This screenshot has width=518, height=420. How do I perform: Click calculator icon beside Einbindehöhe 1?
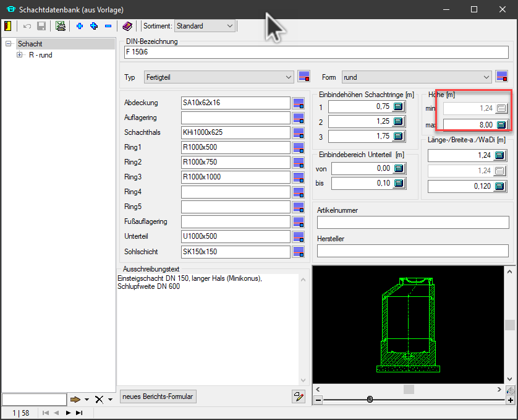(x=398, y=106)
